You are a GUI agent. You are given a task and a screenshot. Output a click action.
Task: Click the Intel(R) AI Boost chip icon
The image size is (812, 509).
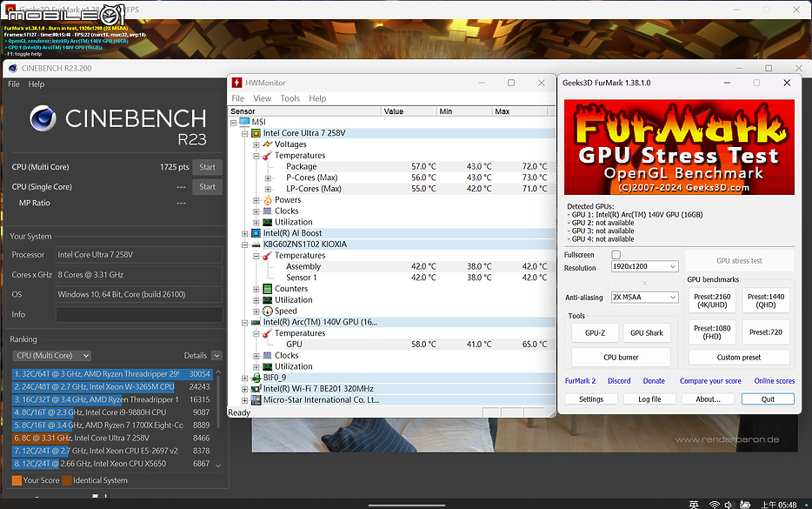(x=256, y=233)
